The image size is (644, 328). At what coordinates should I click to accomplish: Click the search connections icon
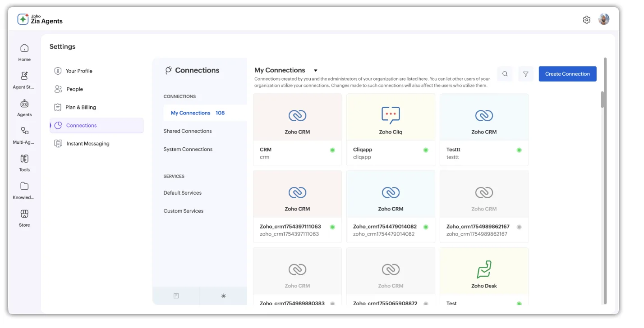coord(505,74)
